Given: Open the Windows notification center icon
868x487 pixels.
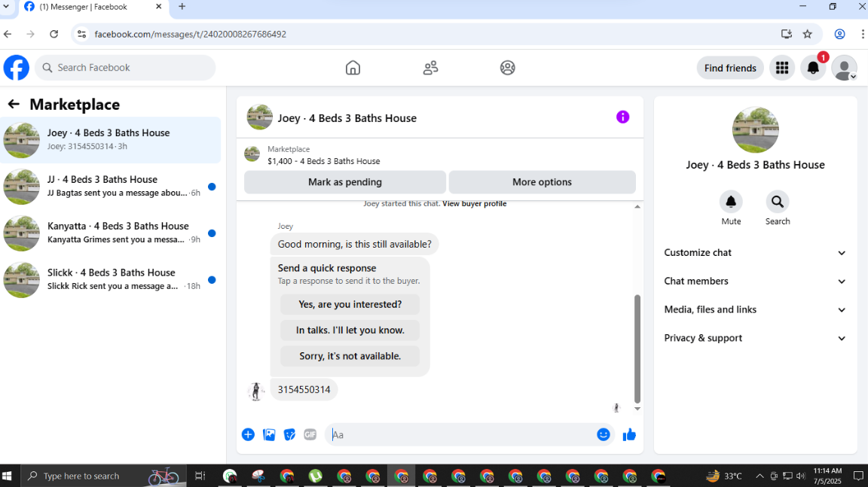Looking at the screenshot, I should coord(858,476).
